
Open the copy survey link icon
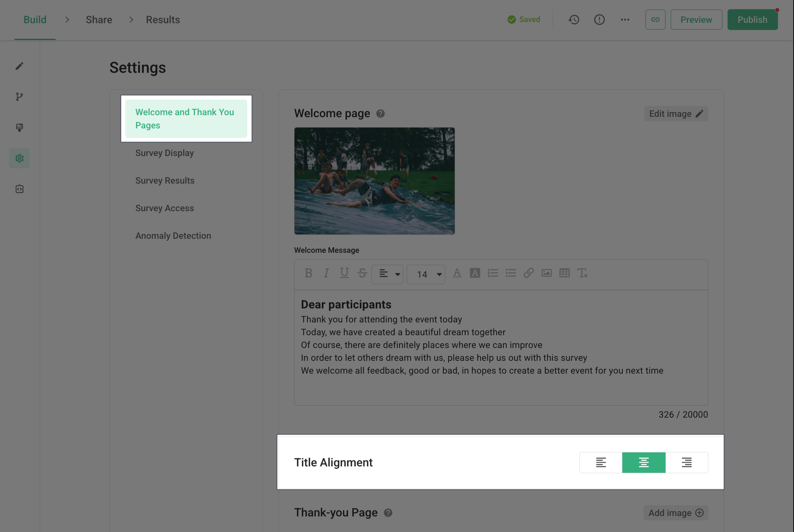pyautogui.click(x=655, y=19)
